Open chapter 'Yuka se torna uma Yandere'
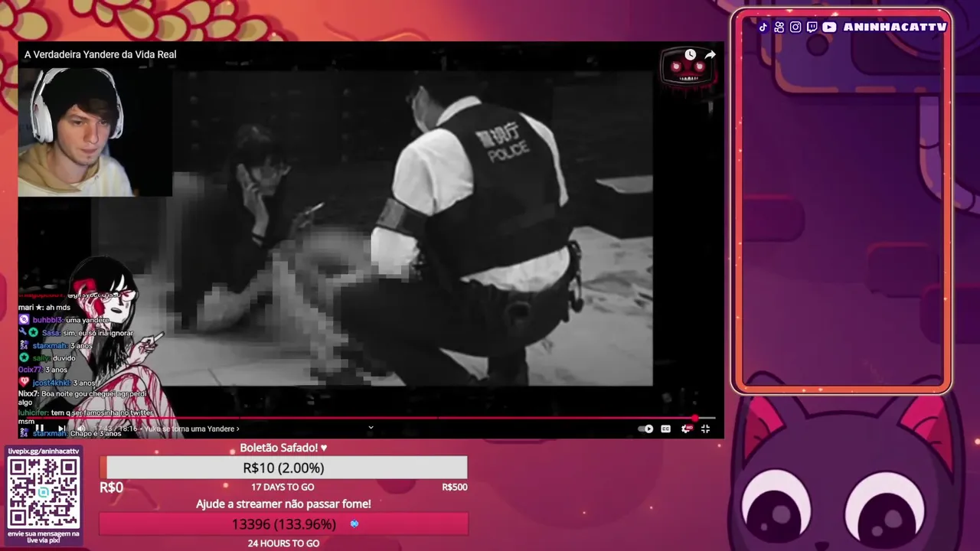The image size is (980, 551). pos(191,429)
